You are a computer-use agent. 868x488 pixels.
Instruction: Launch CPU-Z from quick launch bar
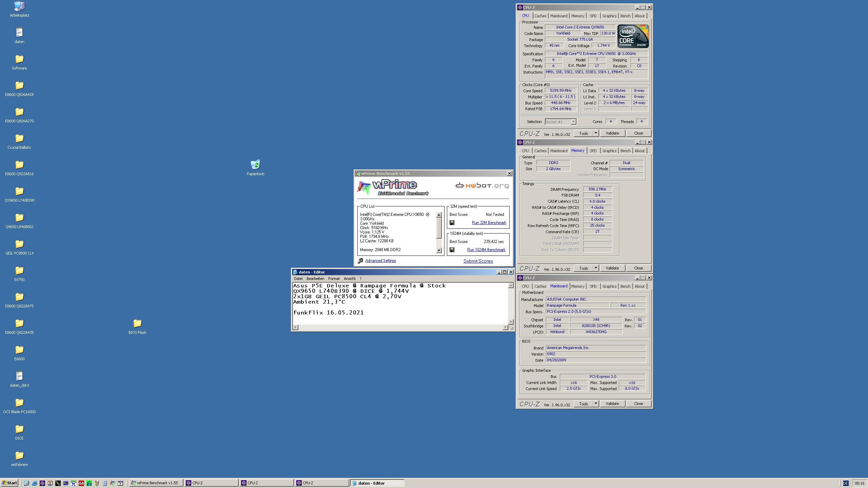click(42, 483)
